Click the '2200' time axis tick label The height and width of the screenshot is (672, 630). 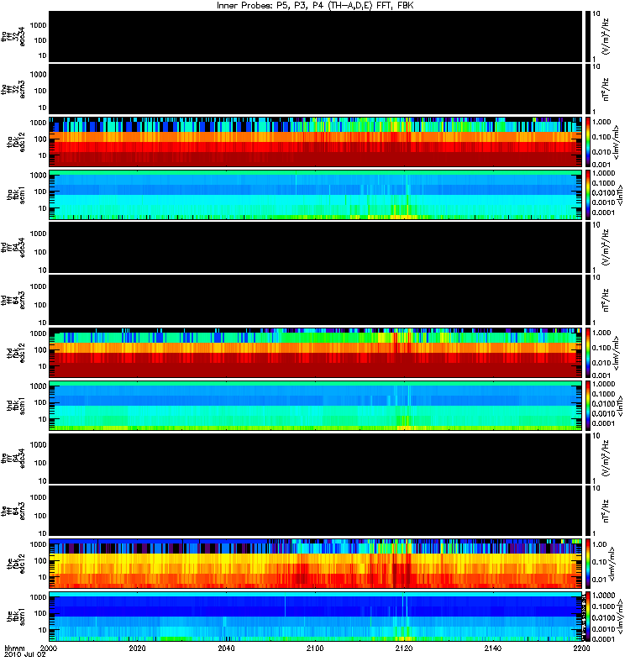pyautogui.click(x=581, y=648)
